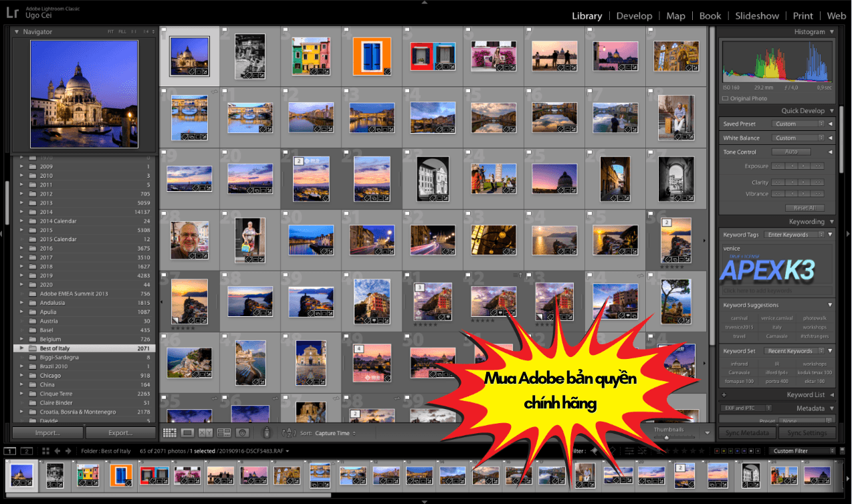Open Survey view icon in toolbar
The width and height of the screenshot is (852, 504).
[x=224, y=433]
